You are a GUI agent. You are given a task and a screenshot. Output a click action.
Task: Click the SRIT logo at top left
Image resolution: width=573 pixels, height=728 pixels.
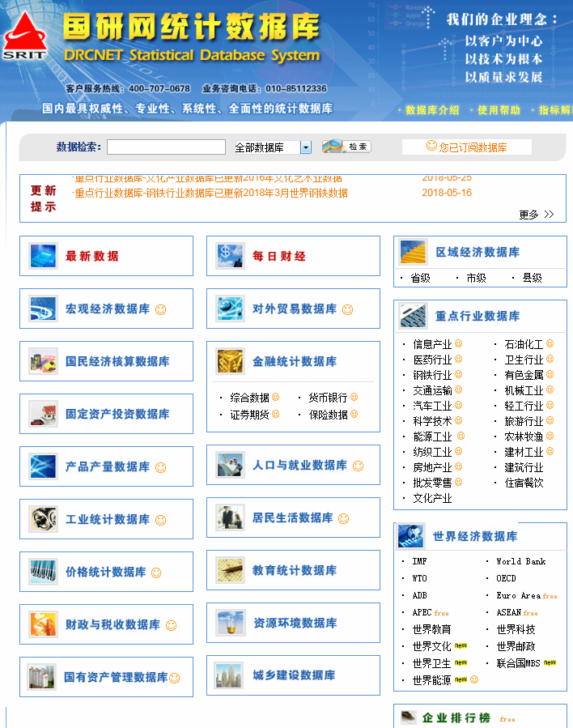[x=24, y=36]
